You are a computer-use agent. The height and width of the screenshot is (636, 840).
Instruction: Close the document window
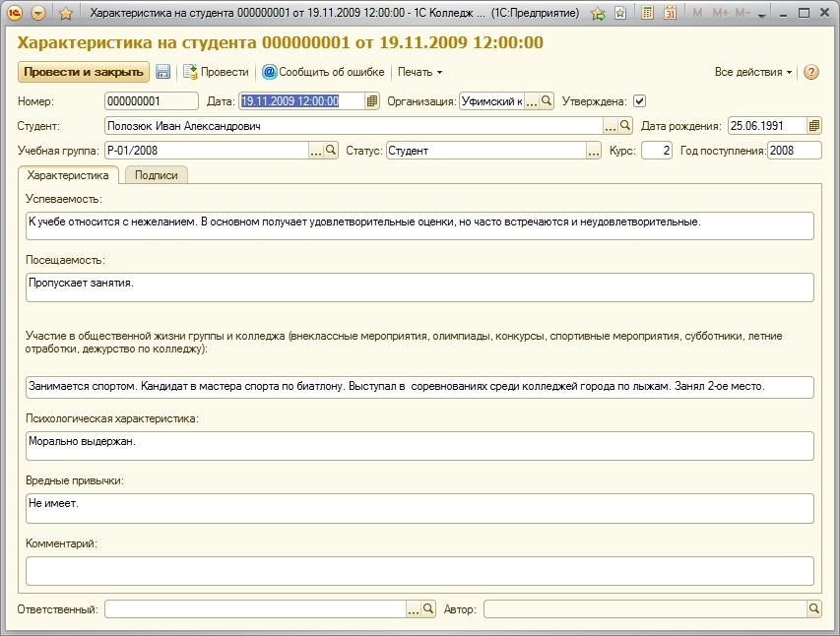[x=825, y=13]
